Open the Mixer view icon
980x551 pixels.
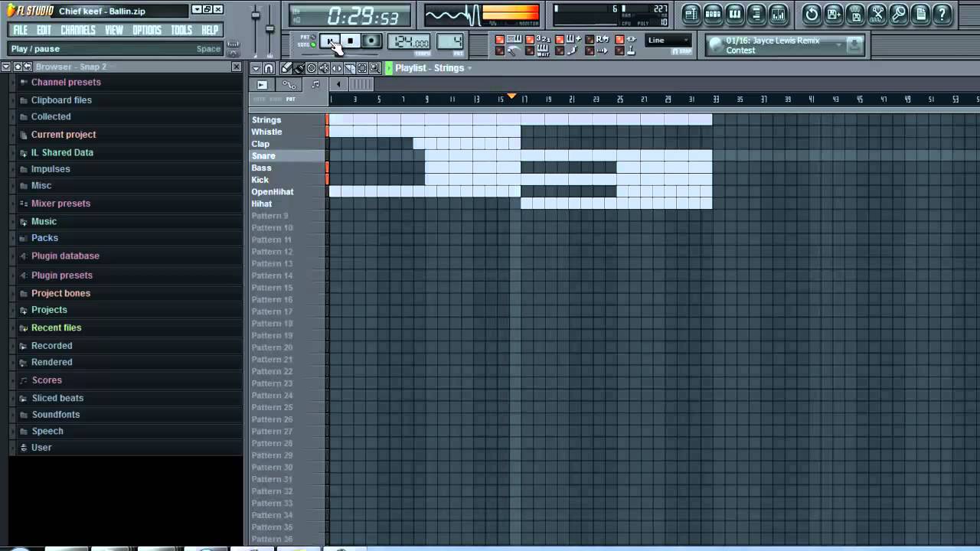point(778,13)
